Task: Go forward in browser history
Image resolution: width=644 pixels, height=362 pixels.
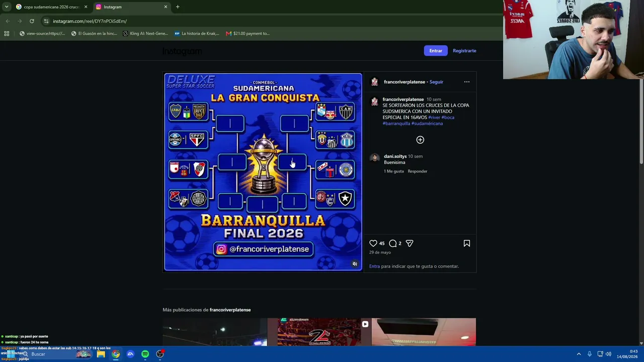Action: pyautogui.click(x=20, y=21)
